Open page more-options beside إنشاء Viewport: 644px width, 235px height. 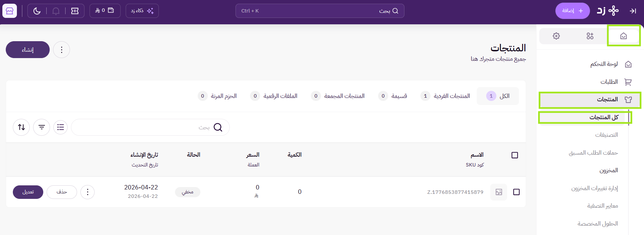[x=61, y=50]
